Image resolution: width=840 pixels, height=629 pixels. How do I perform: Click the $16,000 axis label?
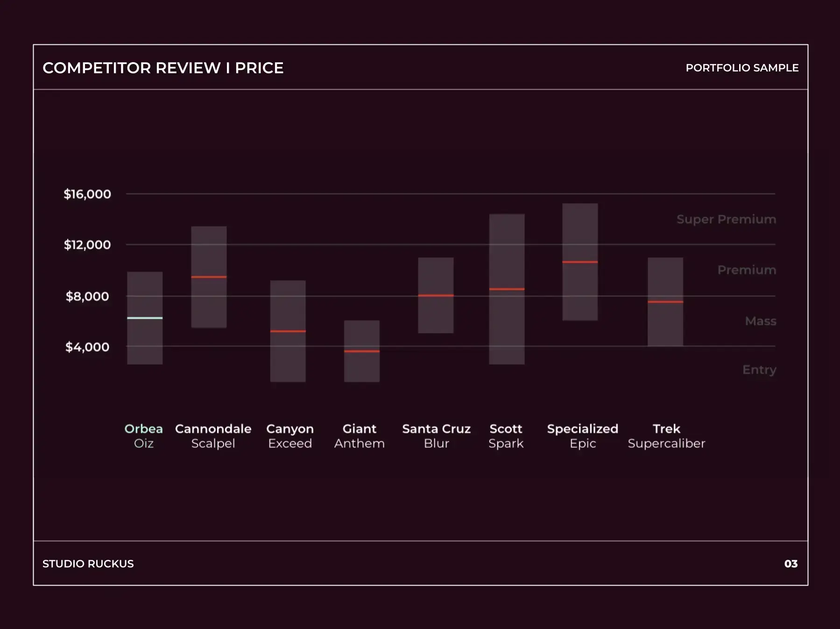[x=87, y=194]
